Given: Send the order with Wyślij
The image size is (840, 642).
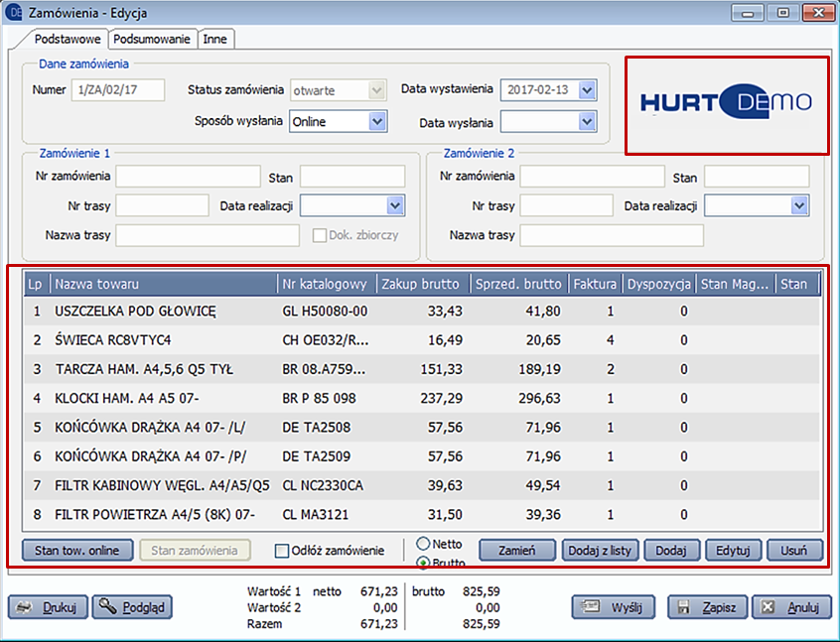Looking at the screenshot, I should coord(613,607).
